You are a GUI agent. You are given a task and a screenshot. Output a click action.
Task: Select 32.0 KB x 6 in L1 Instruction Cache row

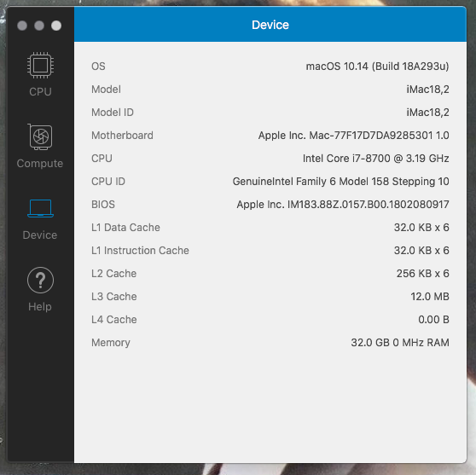point(421,251)
